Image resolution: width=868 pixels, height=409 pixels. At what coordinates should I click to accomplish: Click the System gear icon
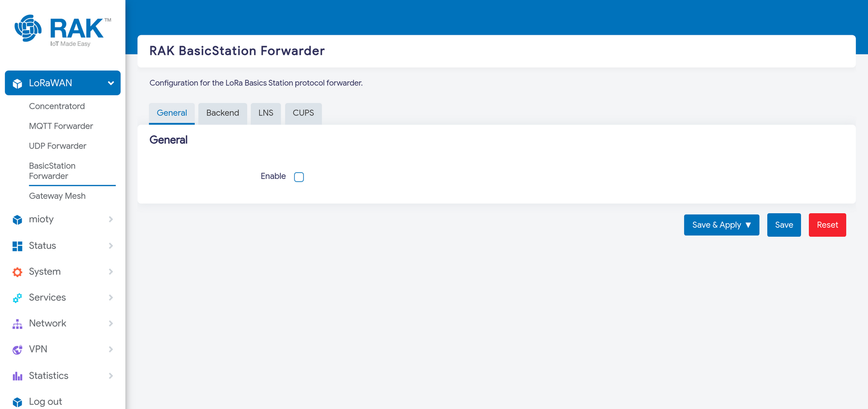pos(18,272)
